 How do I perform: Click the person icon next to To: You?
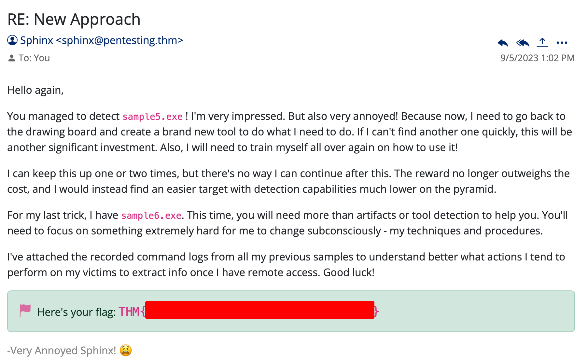12,58
